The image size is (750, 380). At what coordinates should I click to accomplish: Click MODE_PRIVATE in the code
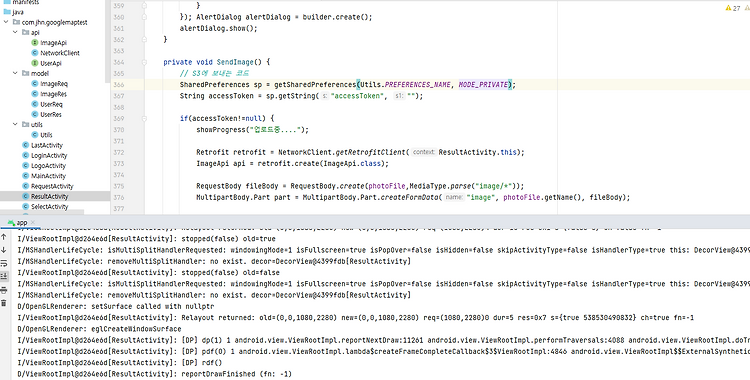(x=483, y=85)
